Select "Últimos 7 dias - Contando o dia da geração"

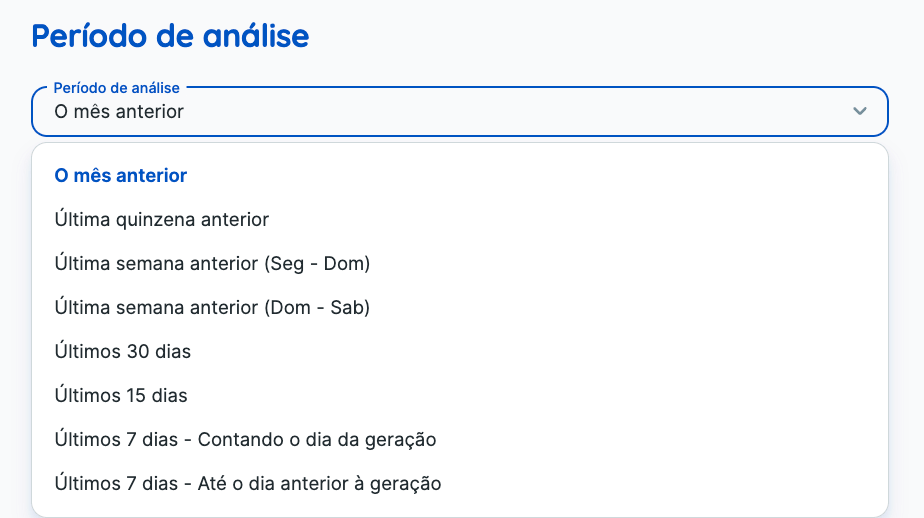[245, 440]
